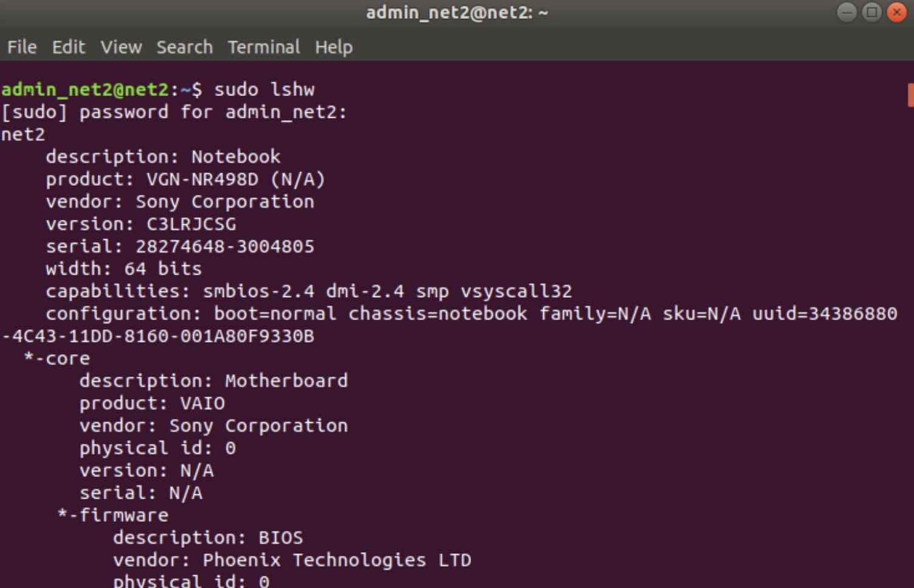This screenshot has width=914, height=588.
Task: Click the *-firmware section heading
Action: pos(112,515)
